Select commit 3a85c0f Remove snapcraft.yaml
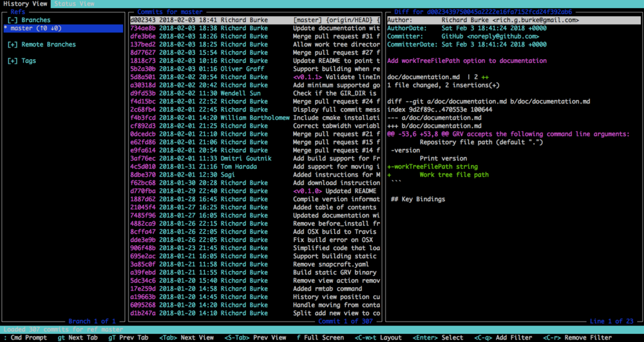 [255, 265]
